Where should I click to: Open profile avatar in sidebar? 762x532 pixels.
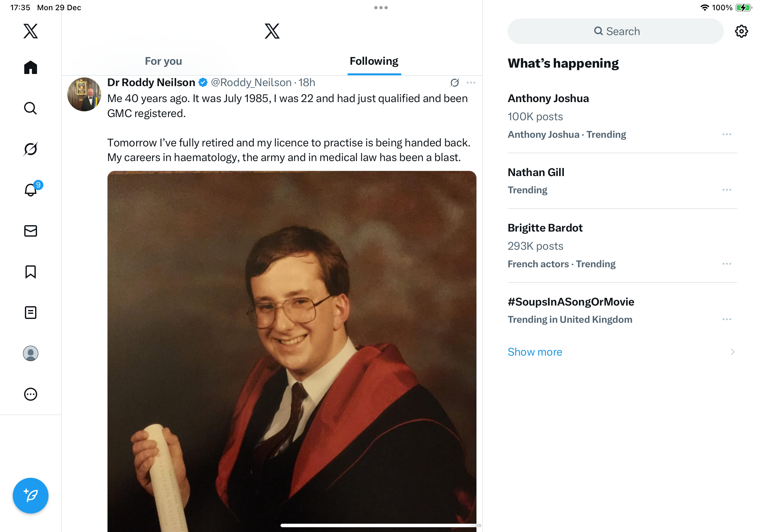31,353
